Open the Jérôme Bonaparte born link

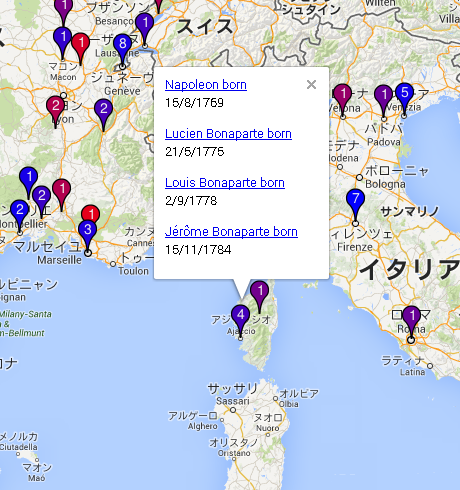tap(231, 232)
